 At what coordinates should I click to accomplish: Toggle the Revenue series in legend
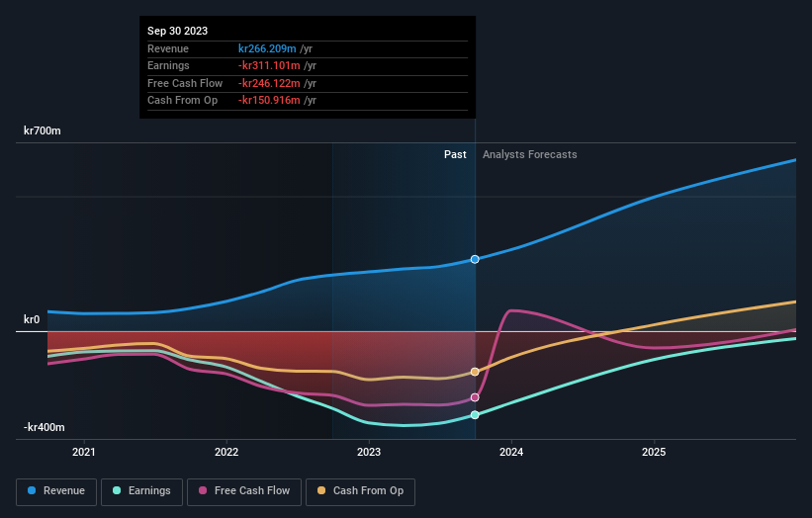[x=56, y=491]
